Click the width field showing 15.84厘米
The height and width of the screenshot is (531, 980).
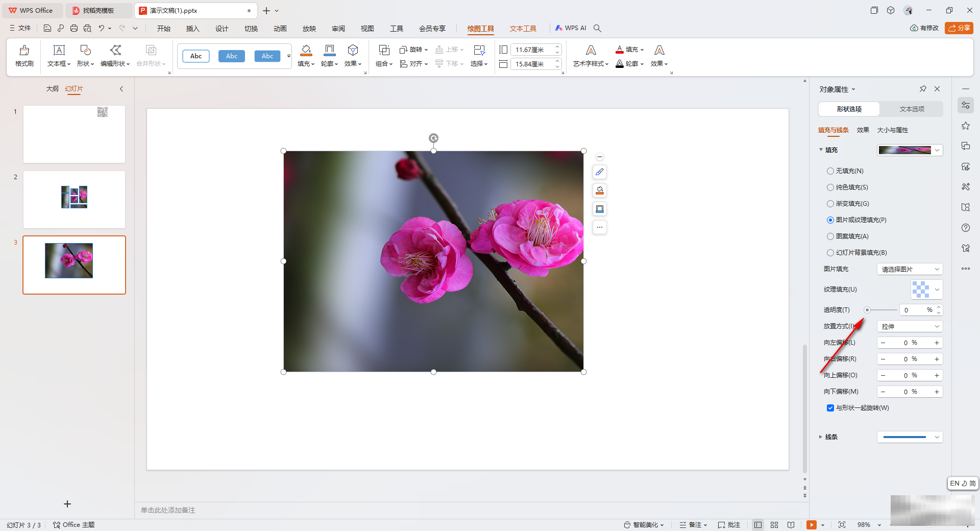531,64
